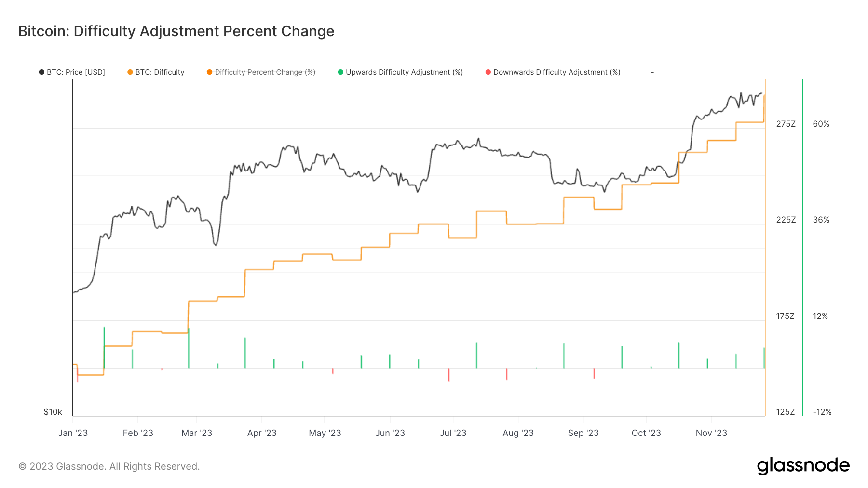Select the Jun '23 x-axis label
Image resolution: width=868 pixels, height=488 pixels.
click(390, 433)
